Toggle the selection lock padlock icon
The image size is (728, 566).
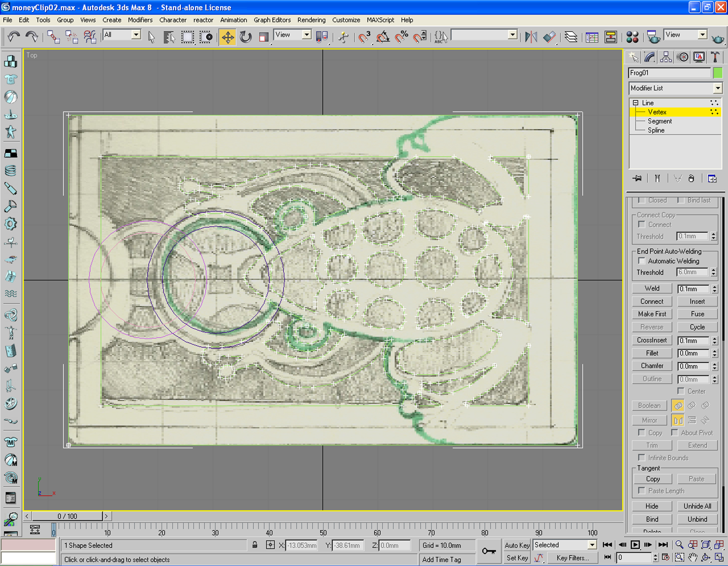tap(255, 545)
